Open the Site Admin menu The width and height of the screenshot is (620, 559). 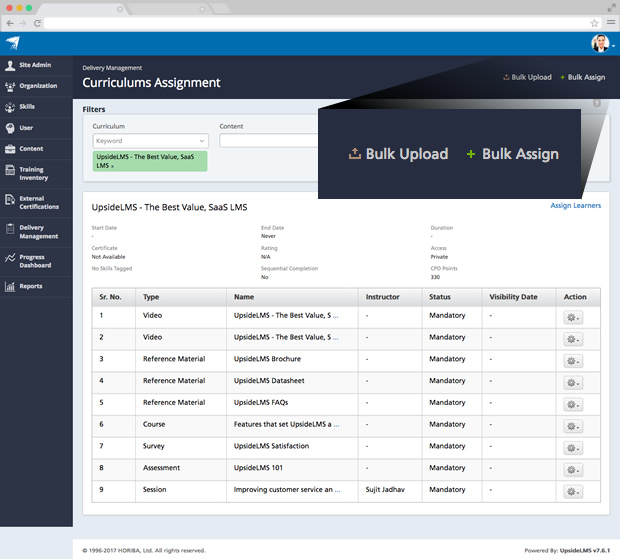[36, 65]
